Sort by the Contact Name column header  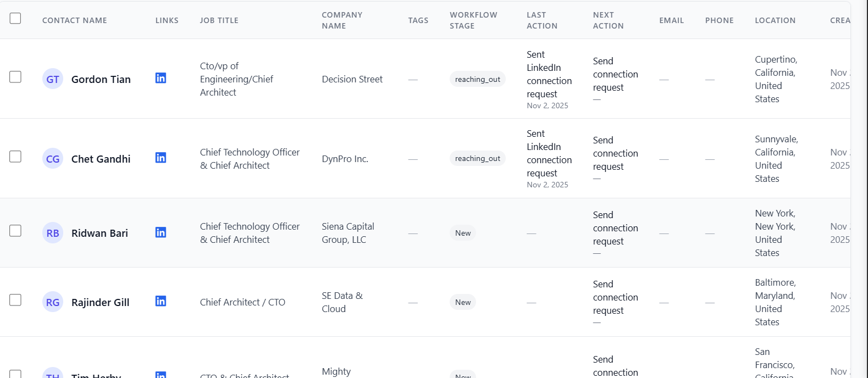[x=75, y=20]
